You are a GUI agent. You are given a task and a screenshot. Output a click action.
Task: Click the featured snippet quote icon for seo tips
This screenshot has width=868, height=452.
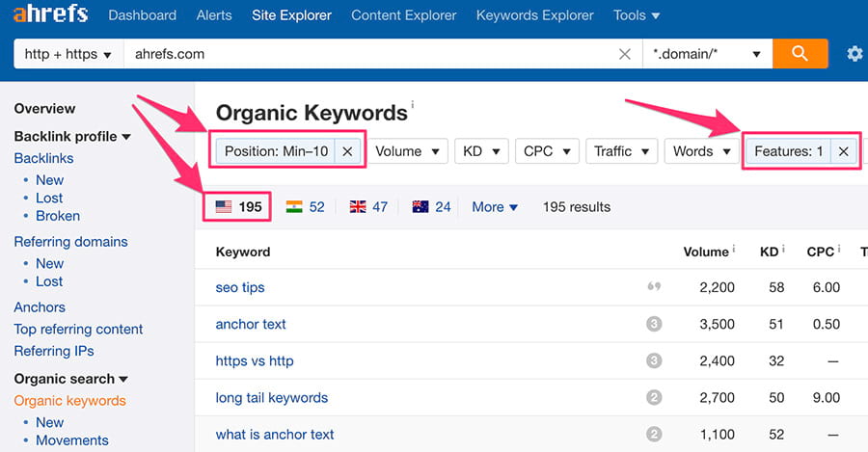654,287
